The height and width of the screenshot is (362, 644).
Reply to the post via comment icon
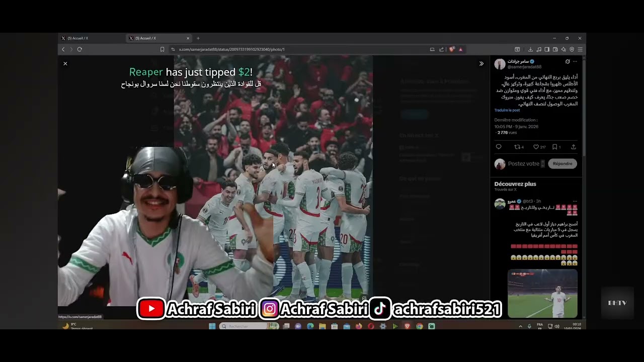(x=499, y=147)
